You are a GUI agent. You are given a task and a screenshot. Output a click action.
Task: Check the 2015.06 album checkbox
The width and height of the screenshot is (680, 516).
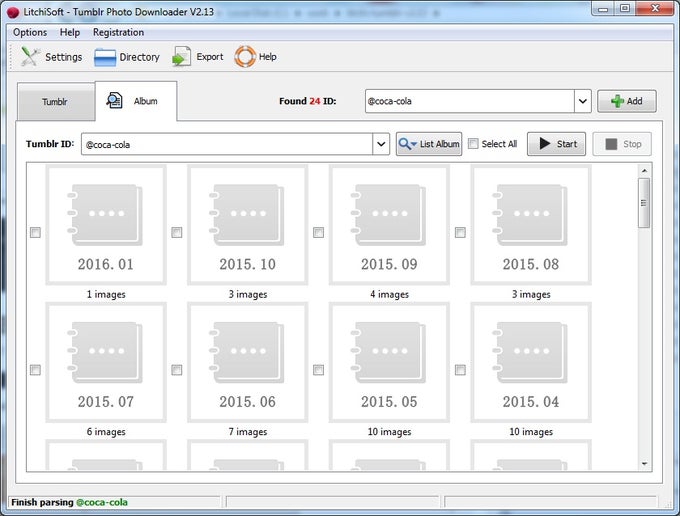[x=177, y=370]
